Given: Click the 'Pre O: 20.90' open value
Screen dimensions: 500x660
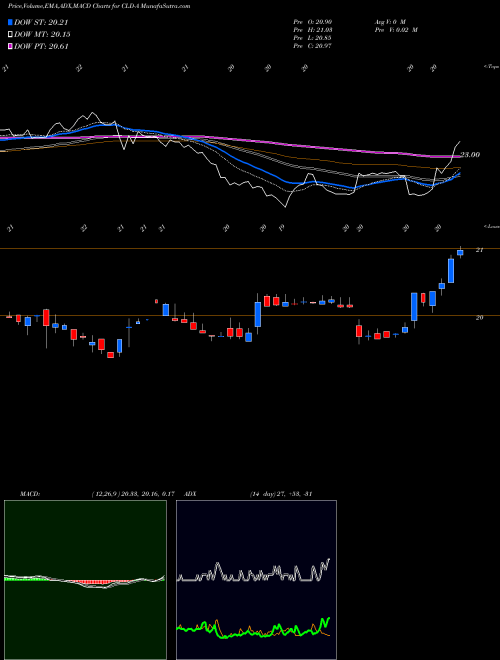Looking at the screenshot, I should [313, 21].
